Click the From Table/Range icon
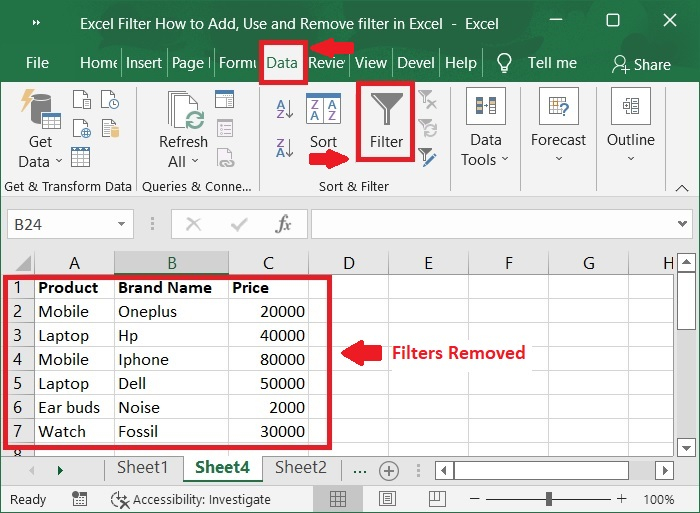Screen dimensions: 700x513 (81, 157)
